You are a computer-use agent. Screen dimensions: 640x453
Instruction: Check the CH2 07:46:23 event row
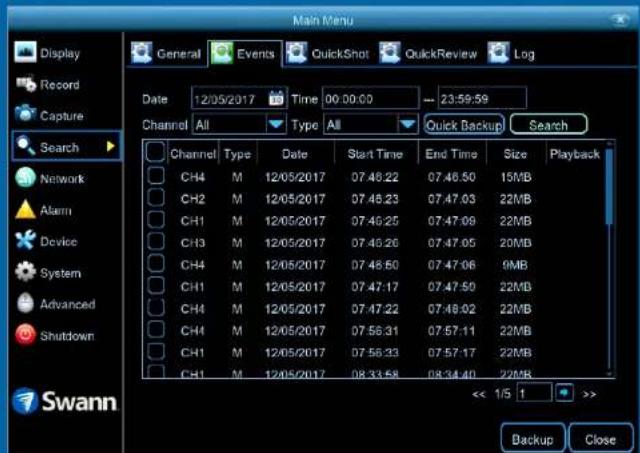[156, 198]
